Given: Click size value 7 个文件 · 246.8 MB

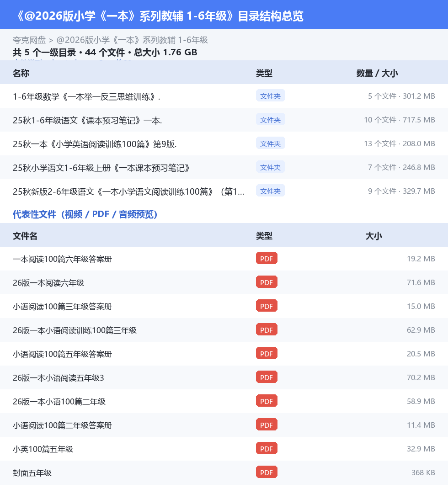Looking at the screenshot, I should (401, 167).
